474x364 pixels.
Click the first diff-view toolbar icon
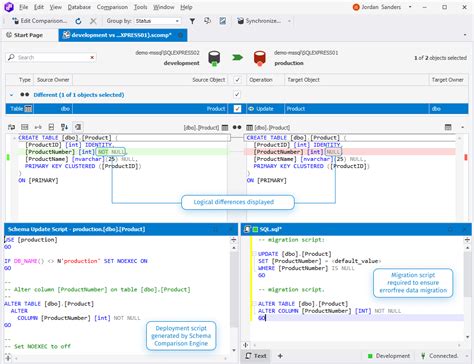11,127
